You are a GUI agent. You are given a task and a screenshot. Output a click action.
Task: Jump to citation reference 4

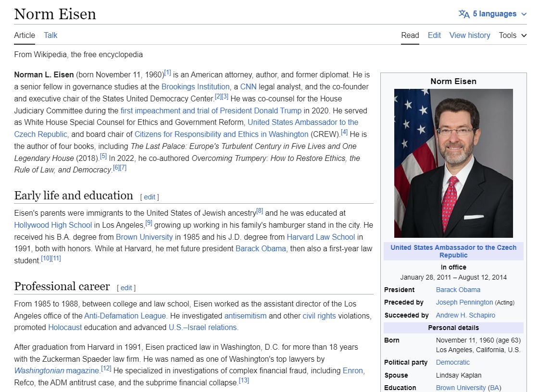344,132
